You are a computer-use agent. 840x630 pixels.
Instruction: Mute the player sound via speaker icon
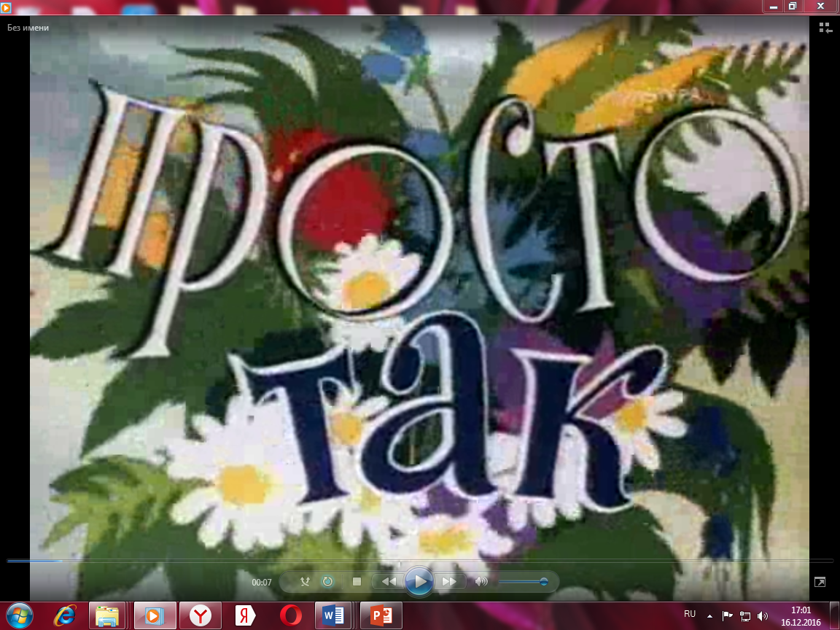click(x=481, y=581)
